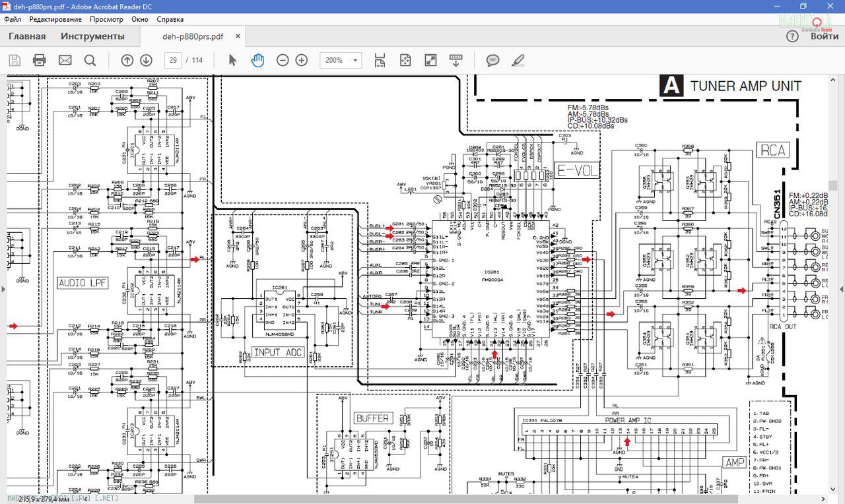The width and height of the screenshot is (845, 504).
Task: Click the RCA label in the schematic
Action: [772, 150]
